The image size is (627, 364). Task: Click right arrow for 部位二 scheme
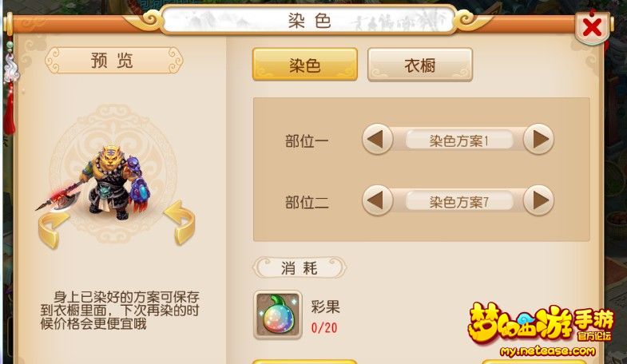pos(538,200)
